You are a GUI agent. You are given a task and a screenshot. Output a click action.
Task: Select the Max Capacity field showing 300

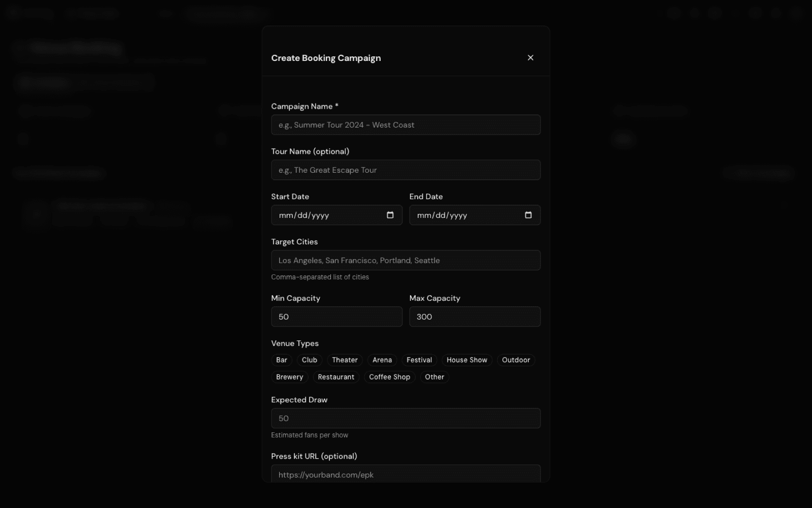click(x=475, y=316)
